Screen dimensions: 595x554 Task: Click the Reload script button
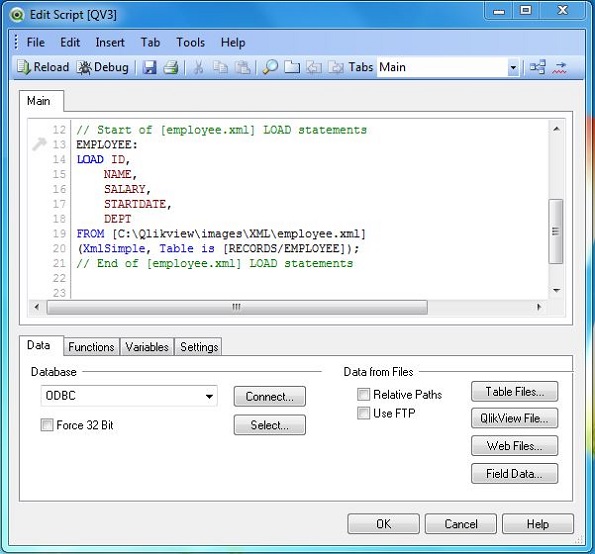click(x=43, y=68)
